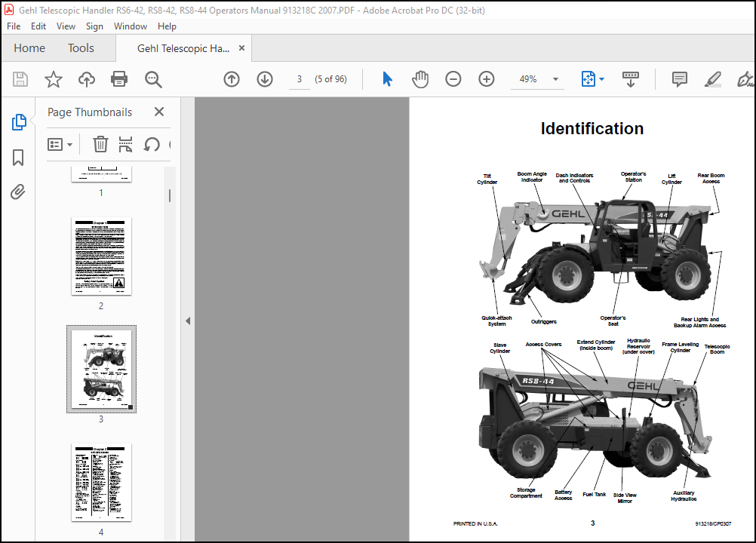The image size is (756, 543).
Task: Click the Identification page heading
Action: click(592, 129)
